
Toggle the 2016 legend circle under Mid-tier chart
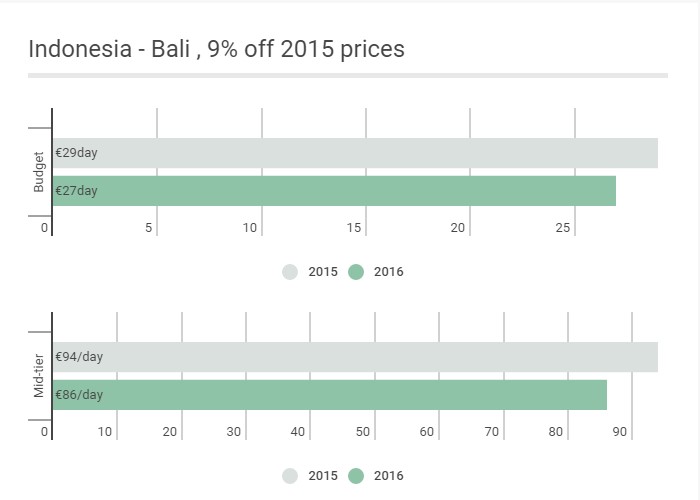pyautogui.click(x=356, y=476)
